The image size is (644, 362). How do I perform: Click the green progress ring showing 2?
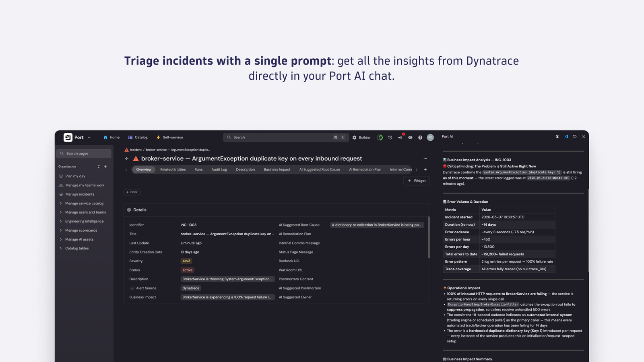pos(380,138)
